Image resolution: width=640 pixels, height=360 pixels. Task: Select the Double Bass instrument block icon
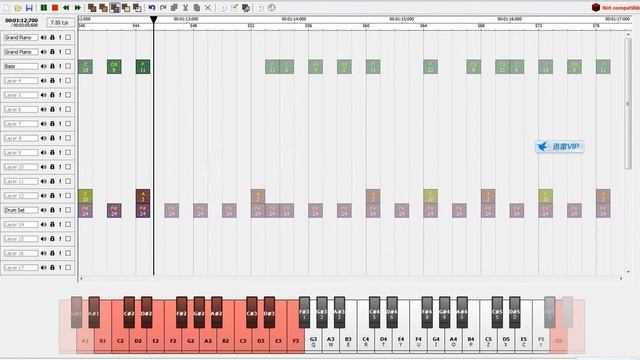[x=104, y=8]
